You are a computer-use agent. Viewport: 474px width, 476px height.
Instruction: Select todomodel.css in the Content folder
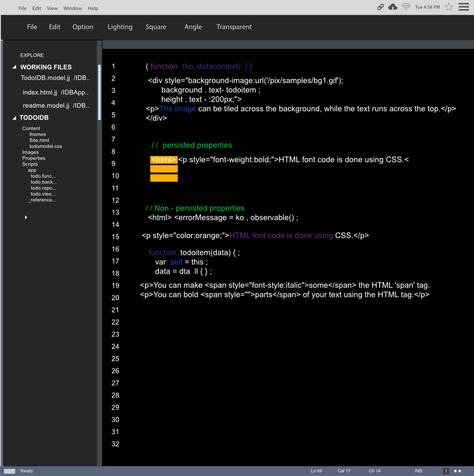coord(46,146)
